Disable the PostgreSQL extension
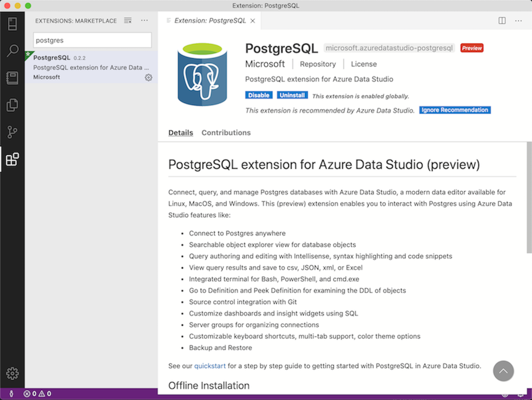The image size is (532, 400). coord(259,95)
